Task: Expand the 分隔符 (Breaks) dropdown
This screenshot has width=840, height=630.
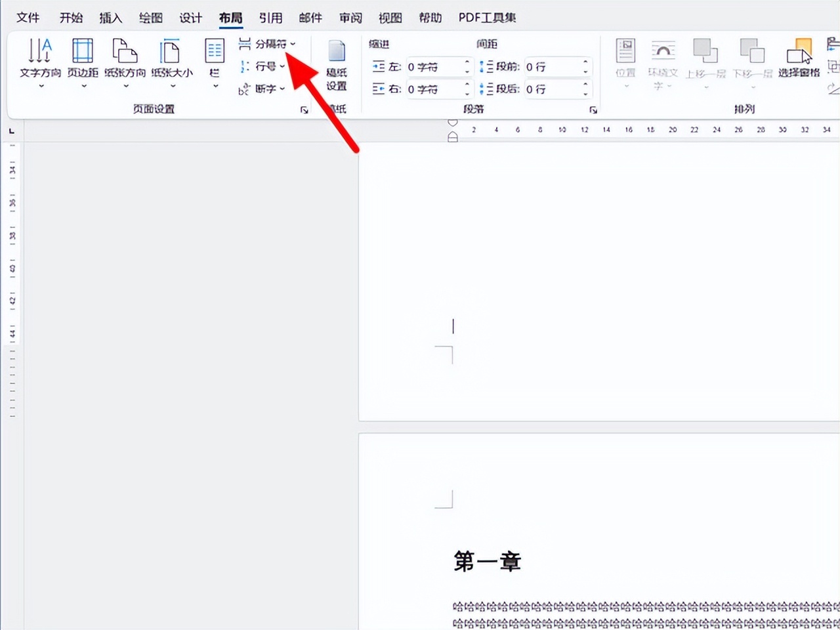Action: click(x=291, y=43)
